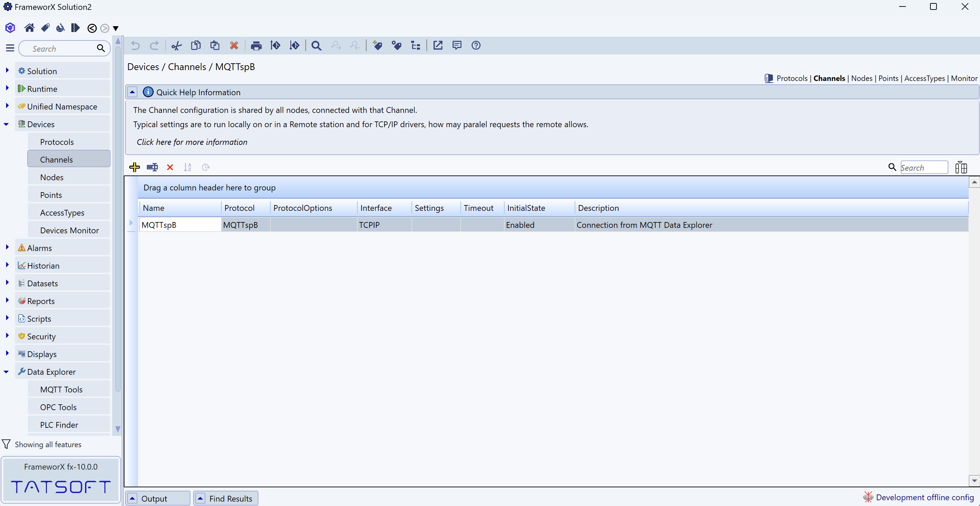Open the Help question mark icon
Screen dimensions: 980x506
[x=476, y=45]
